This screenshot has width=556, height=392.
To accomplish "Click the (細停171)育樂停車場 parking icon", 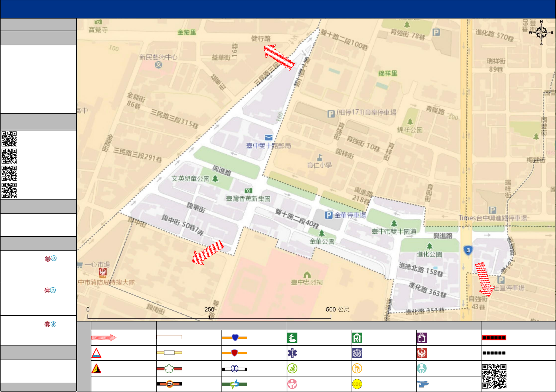I will (331, 114).
